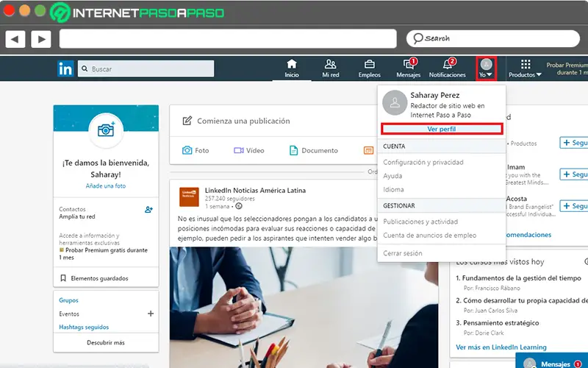The image size is (588, 368).
Task: Click the LinkedIn logo icon
Action: pos(65,68)
